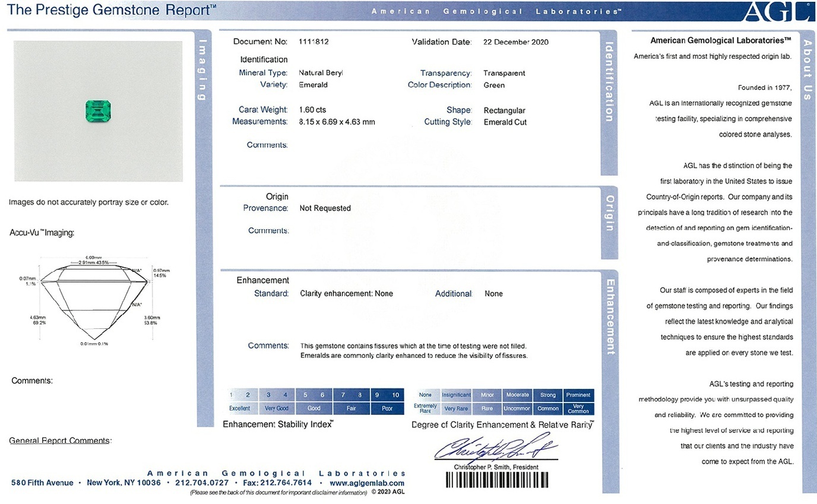
Task: Select the vertical About Us tab
Action: [807, 69]
